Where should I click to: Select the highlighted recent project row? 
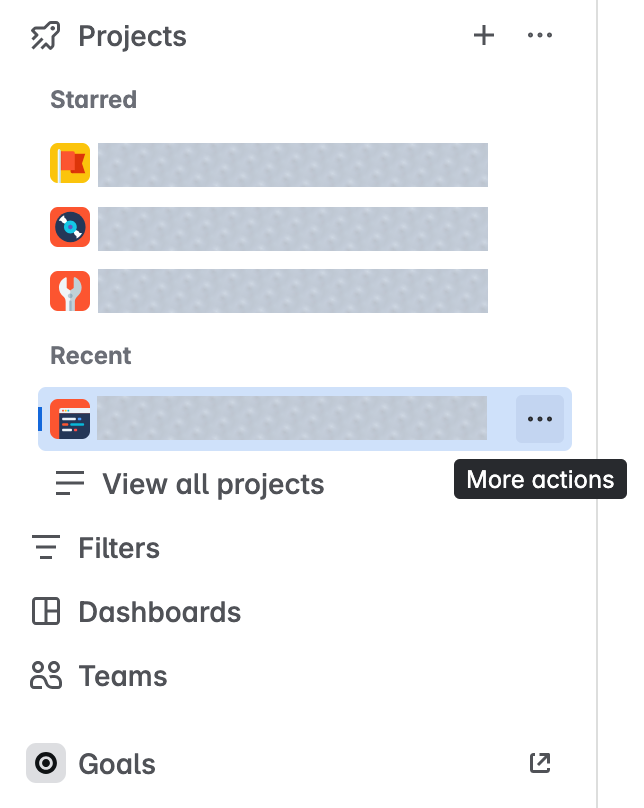(290, 419)
